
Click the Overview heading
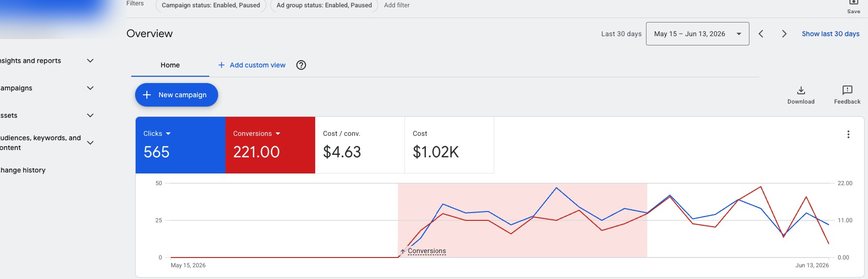point(149,34)
